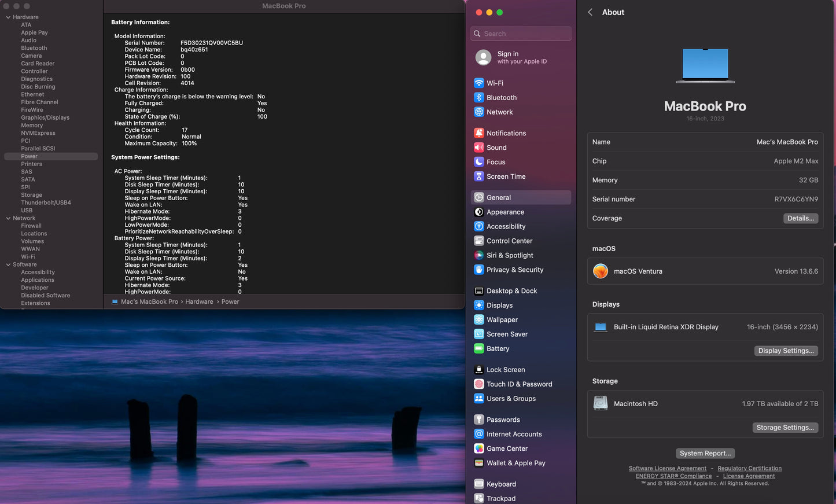
Task: Open the Accessibility settings icon
Action: coord(479,226)
